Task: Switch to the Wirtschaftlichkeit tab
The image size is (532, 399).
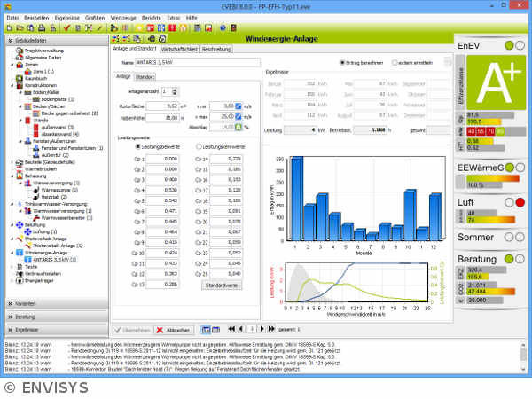Action: (179, 49)
